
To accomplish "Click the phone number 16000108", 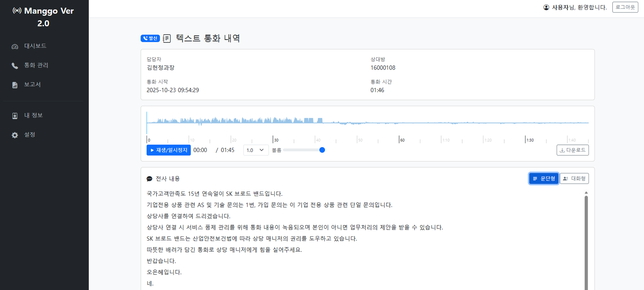I will click(x=383, y=68).
